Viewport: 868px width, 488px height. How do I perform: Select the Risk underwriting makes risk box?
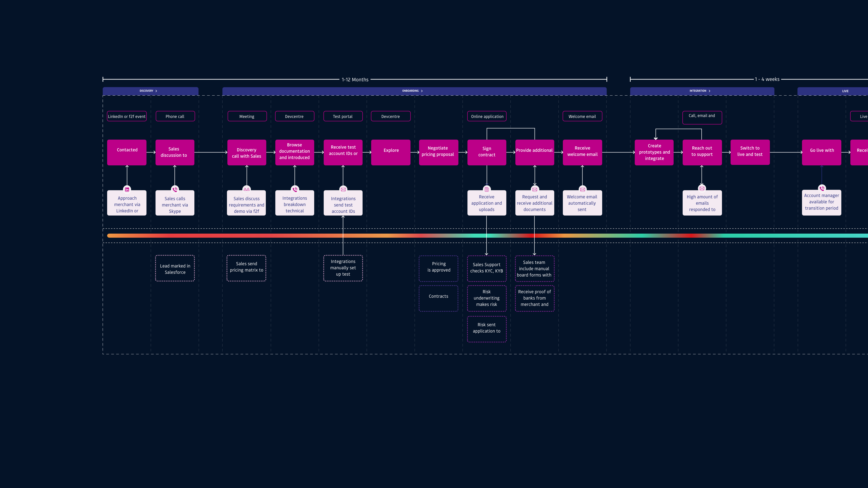(x=487, y=298)
